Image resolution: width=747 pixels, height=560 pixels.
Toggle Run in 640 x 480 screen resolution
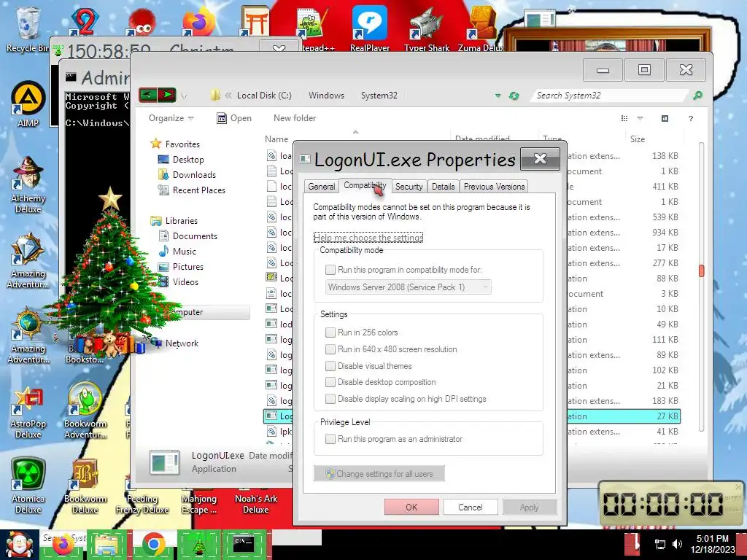tap(330, 349)
